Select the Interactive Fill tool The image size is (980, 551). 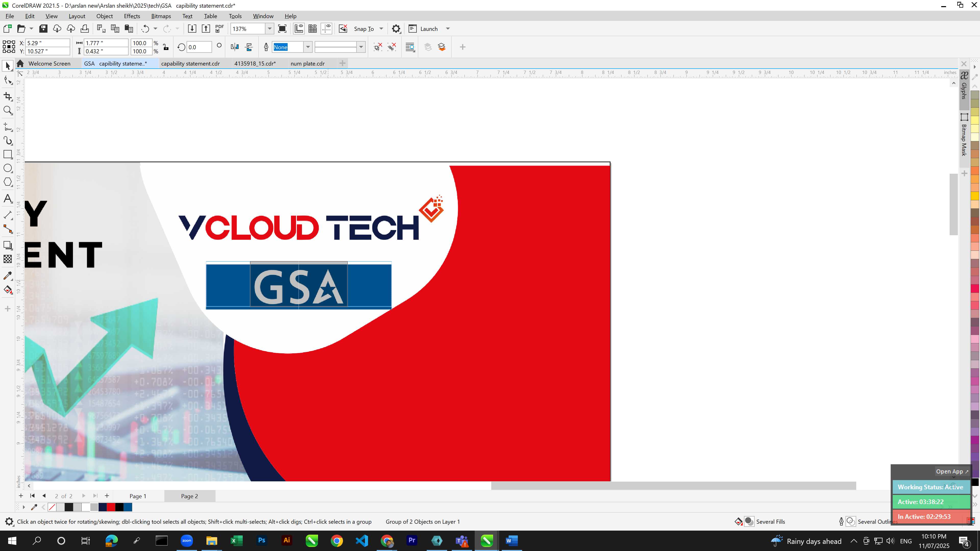[x=8, y=290]
